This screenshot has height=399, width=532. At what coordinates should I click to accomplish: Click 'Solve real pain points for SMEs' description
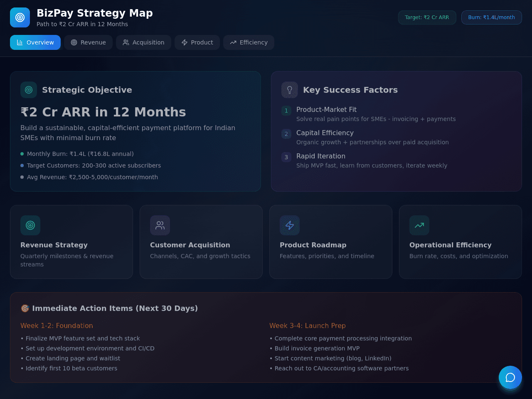click(376, 119)
